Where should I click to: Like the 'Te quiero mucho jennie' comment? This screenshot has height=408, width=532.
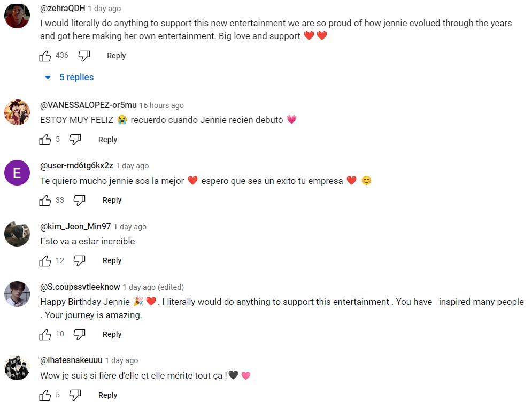(45, 200)
